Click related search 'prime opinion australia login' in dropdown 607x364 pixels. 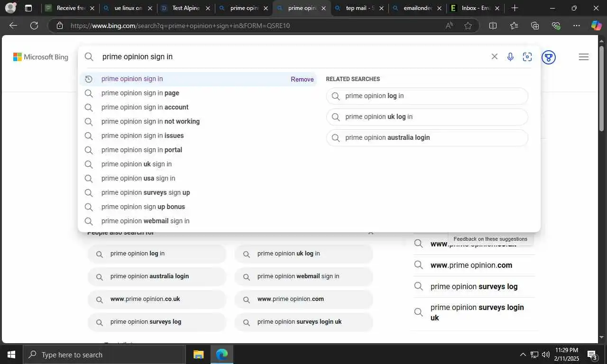click(x=427, y=138)
